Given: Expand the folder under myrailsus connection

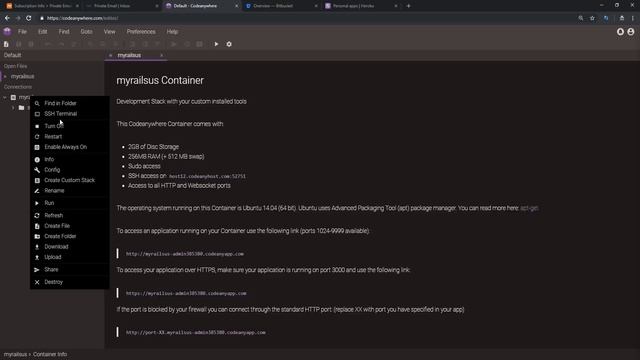Looking at the screenshot, I should 13,108.
